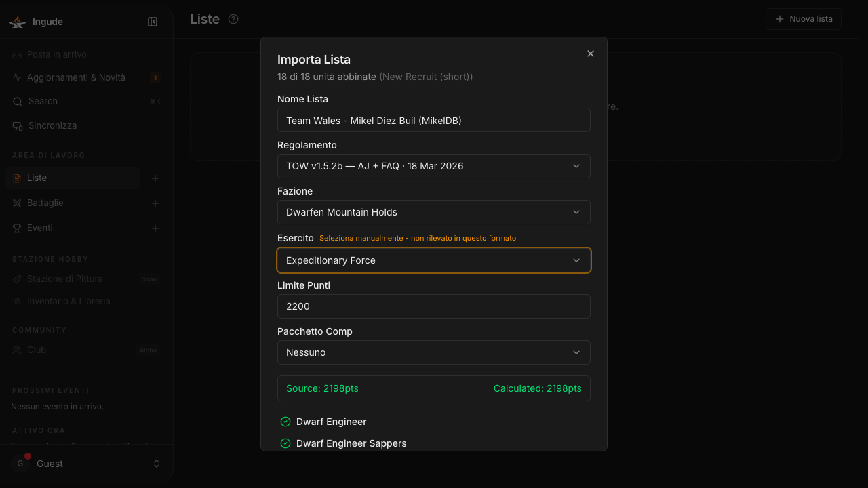Click the Guest avatar icon

pos(20,464)
